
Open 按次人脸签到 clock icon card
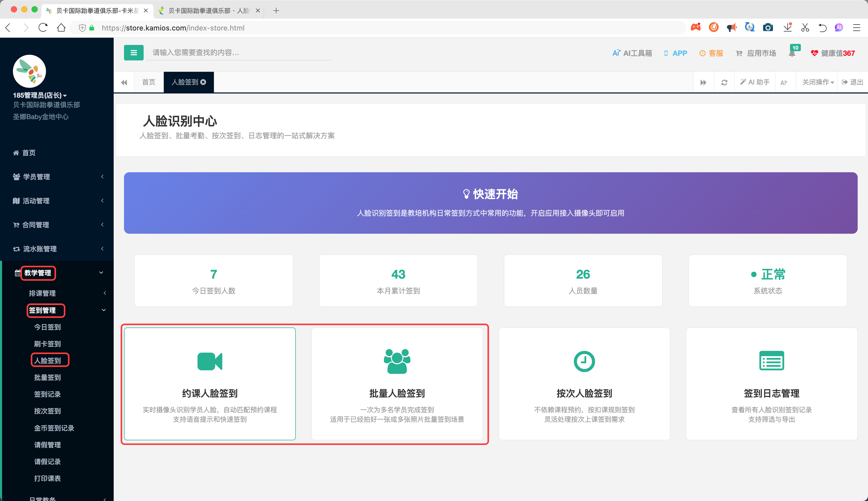click(x=584, y=384)
